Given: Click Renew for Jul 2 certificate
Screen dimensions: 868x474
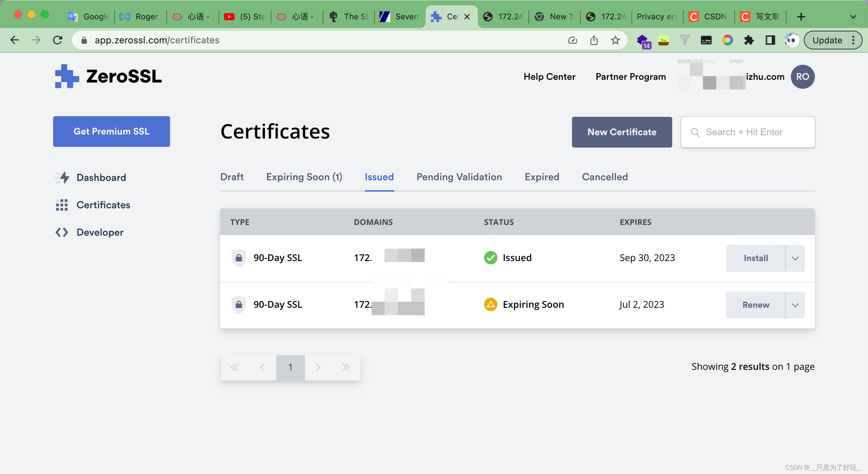Looking at the screenshot, I should coord(755,305).
